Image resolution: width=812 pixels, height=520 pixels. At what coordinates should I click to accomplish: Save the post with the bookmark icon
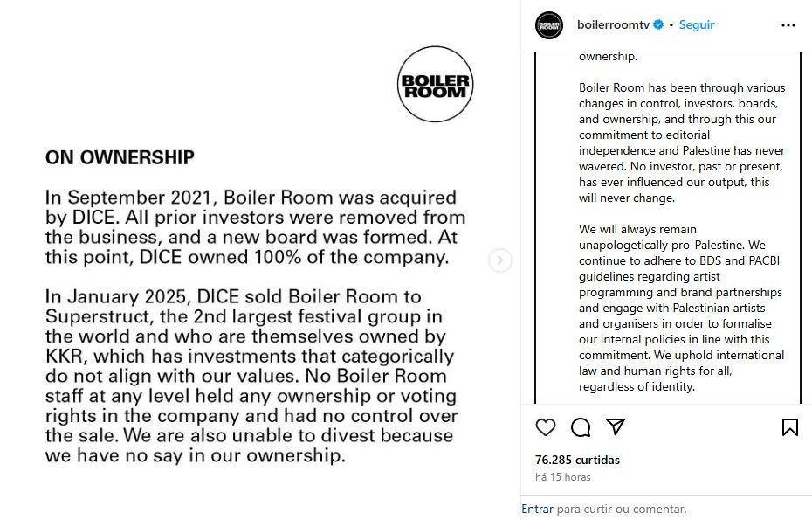click(x=789, y=427)
